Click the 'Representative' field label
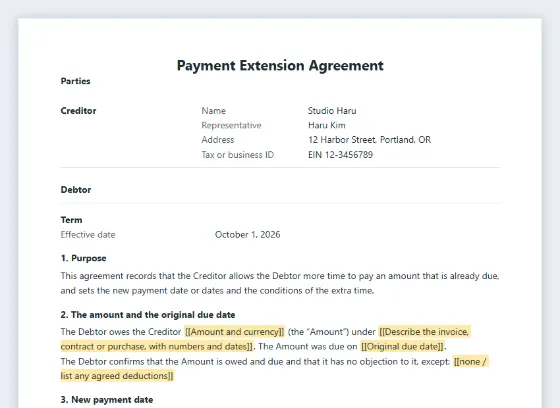The width and height of the screenshot is (560, 408). pyautogui.click(x=231, y=125)
